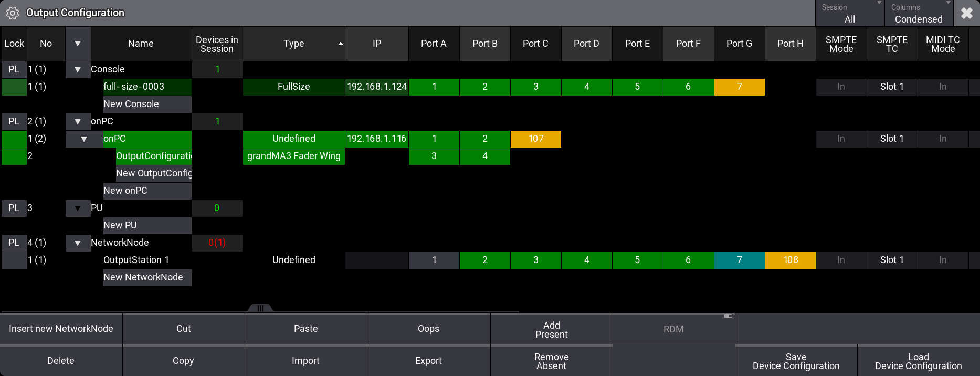Toggle the PL lock for NetworkNode
The height and width of the screenshot is (376, 980).
pos(14,243)
